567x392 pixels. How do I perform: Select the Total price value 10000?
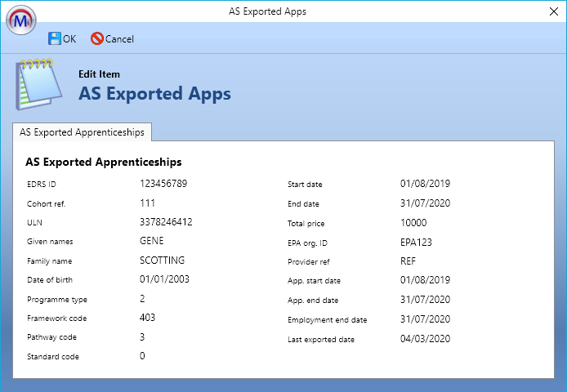[x=413, y=222]
